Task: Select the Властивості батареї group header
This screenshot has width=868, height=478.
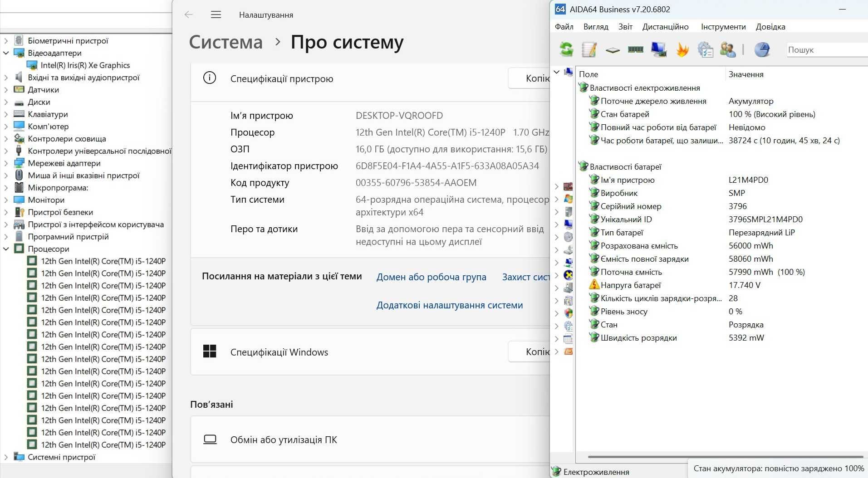Action: pyautogui.click(x=625, y=166)
